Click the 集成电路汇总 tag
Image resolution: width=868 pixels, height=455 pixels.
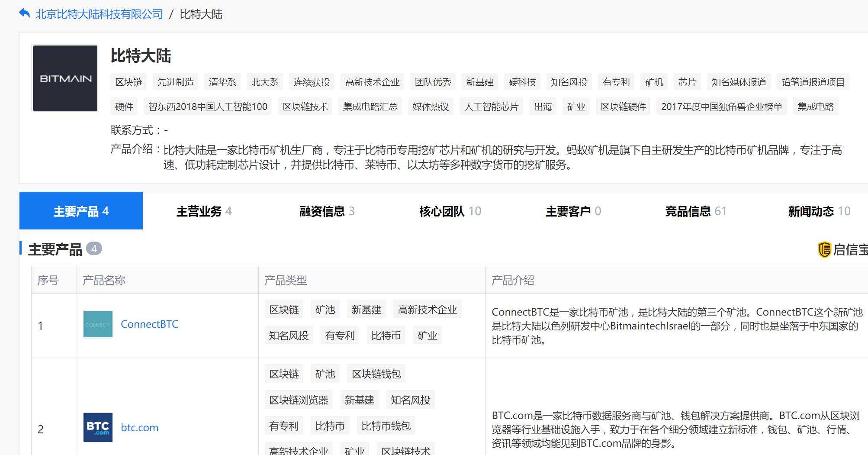pos(370,106)
